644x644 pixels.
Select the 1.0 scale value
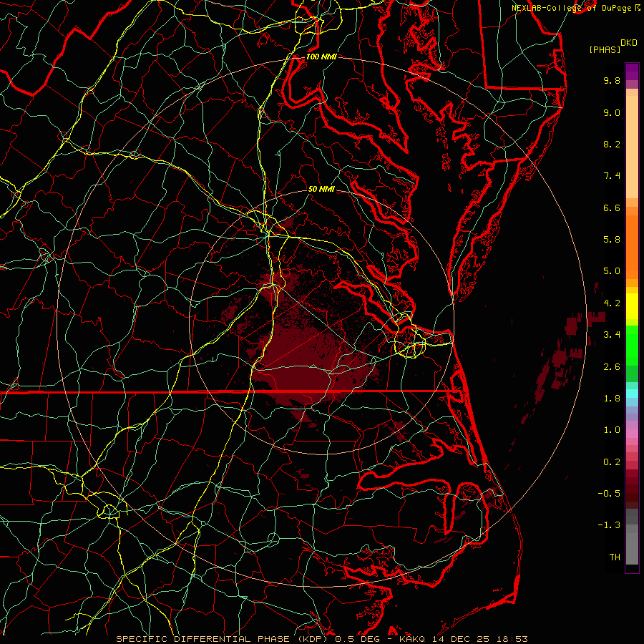pos(612,430)
